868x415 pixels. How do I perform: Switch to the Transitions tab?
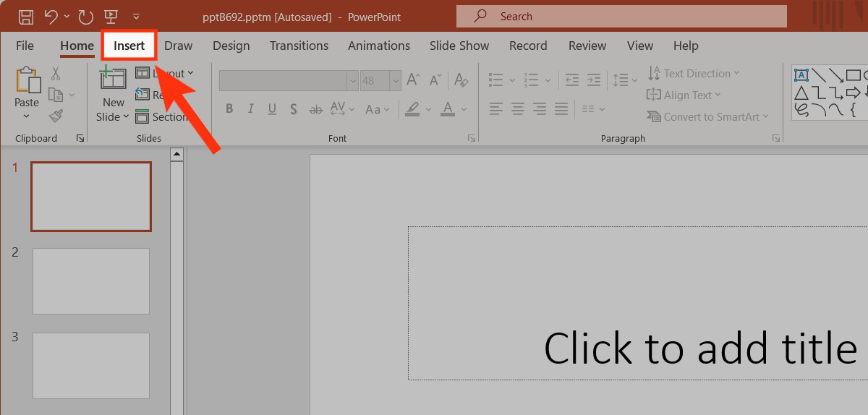(299, 46)
